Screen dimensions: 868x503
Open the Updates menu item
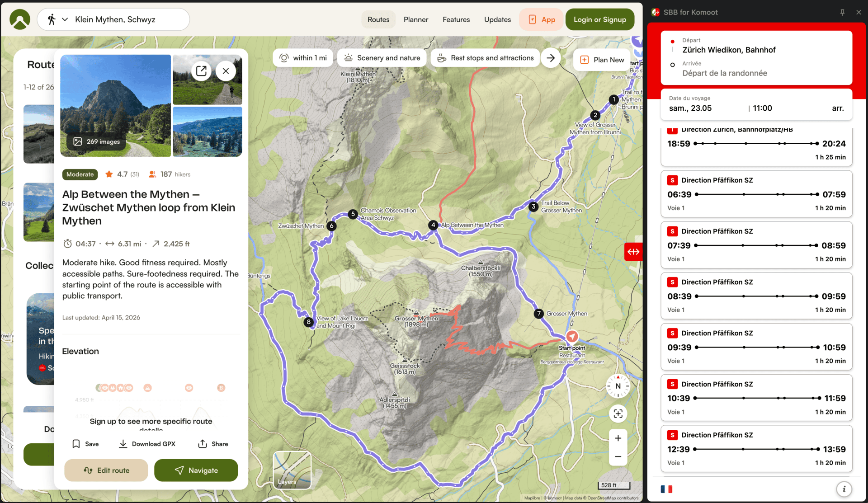497,19
